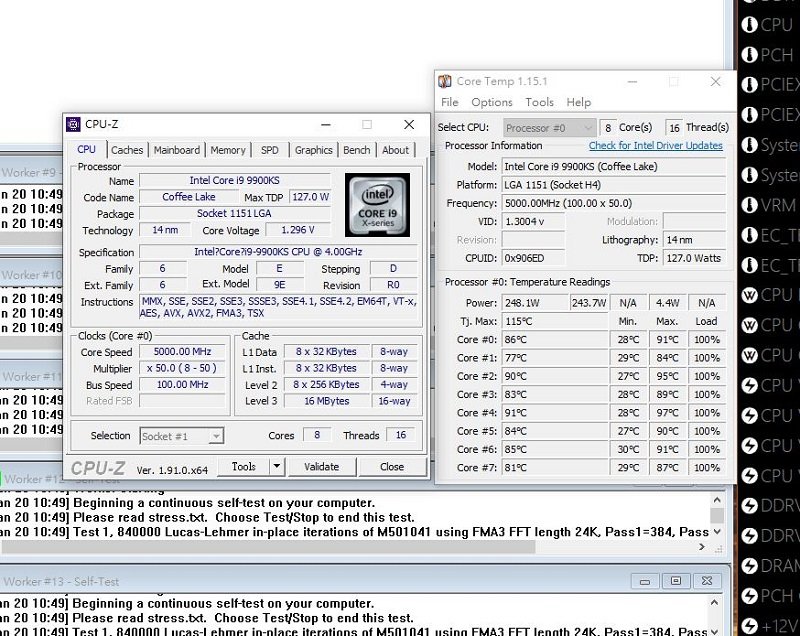This screenshot has width=800, height=636.
Task: Click Core #4 max temperature 97°C
Action: tap(667, 413)
